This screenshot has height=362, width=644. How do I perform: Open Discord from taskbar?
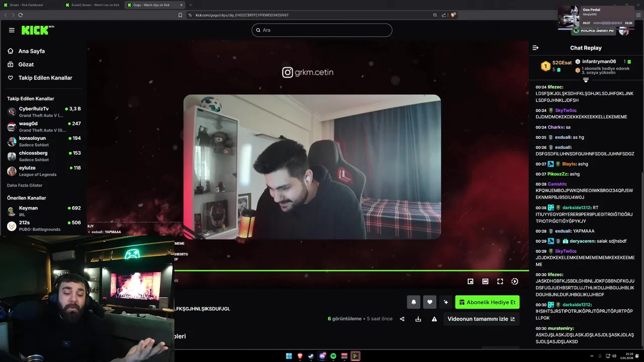(323, 356)
